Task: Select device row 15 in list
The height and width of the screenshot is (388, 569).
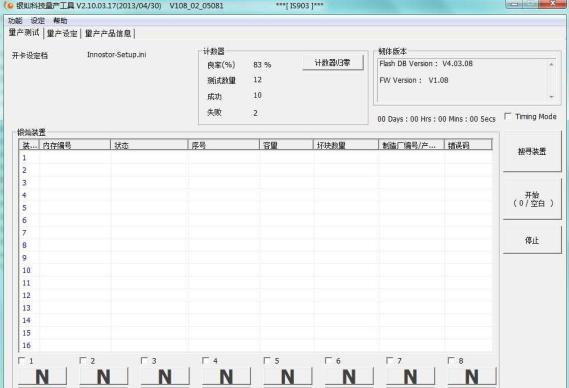Action: [x=255, y=333]
